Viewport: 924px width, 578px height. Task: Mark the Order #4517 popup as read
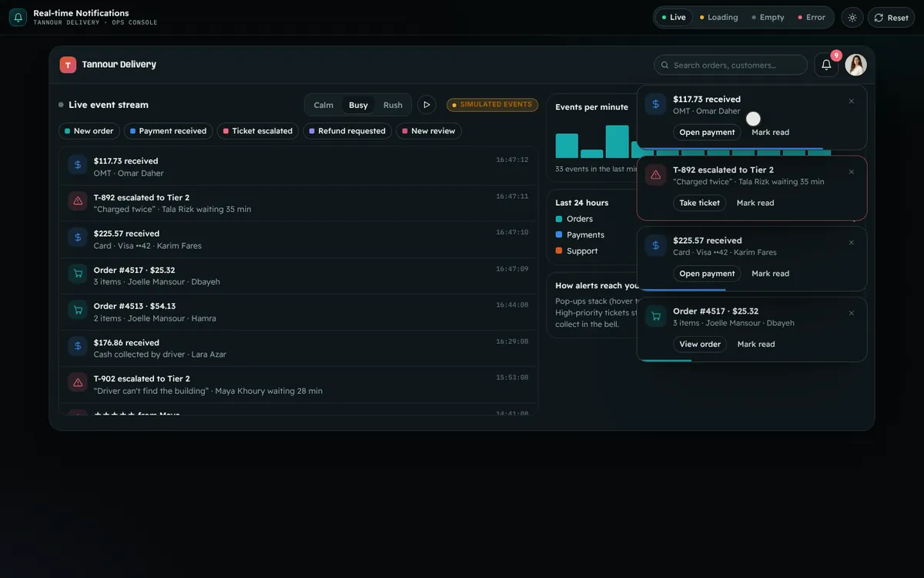[x=756, y=344]
